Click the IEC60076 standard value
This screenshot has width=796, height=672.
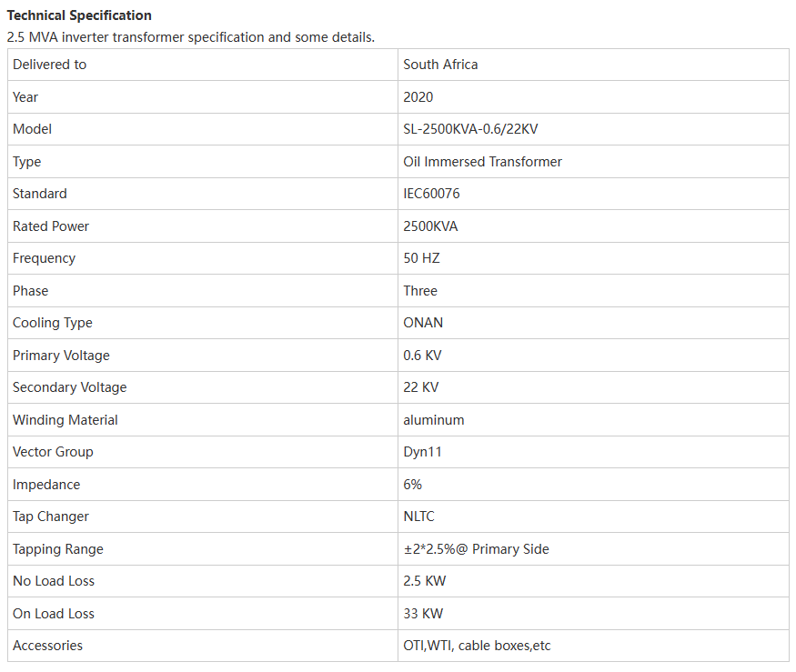pyautogui.click(x=431, y=194)
